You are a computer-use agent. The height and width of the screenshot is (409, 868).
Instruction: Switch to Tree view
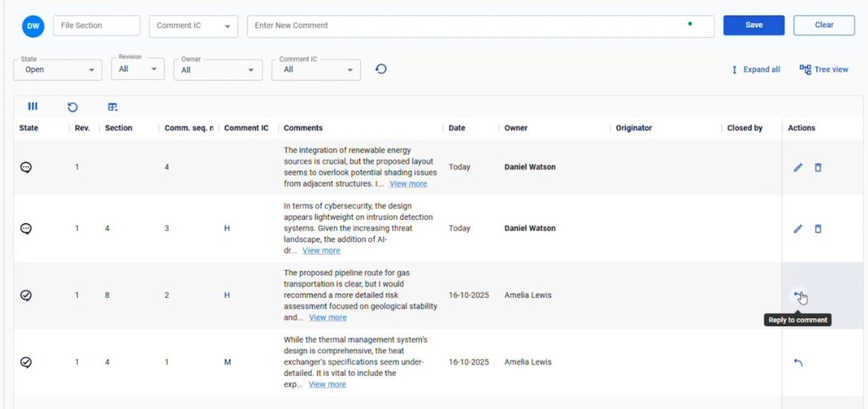click(824, 70)
